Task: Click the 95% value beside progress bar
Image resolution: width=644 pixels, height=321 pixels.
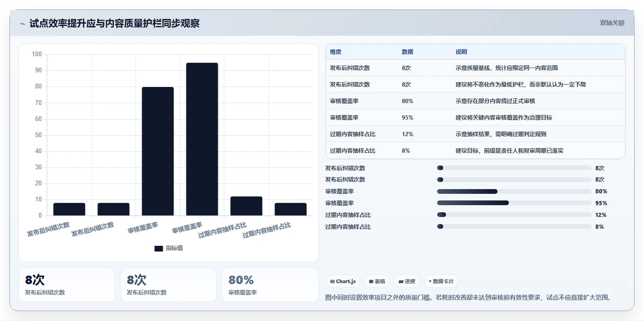Action: [x=601, y=203]
